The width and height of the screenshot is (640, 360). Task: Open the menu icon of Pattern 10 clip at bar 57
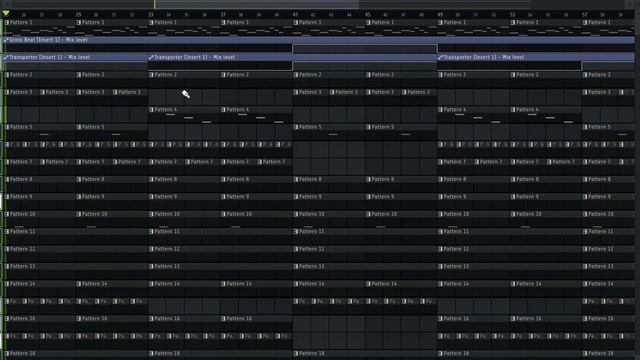[x=585, y=214]
